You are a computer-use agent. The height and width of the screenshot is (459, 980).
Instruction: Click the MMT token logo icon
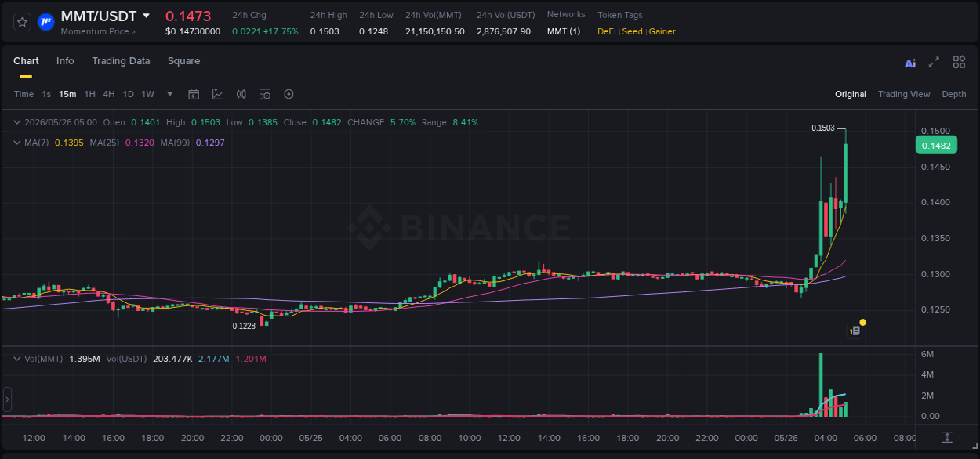coord(46,22)
